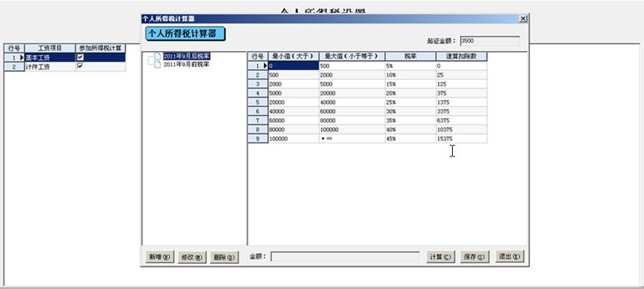Focus the 起征金额 field showing 3500
Image resolution: width=644 pixels, height=289 pixels.
[490, 41]
